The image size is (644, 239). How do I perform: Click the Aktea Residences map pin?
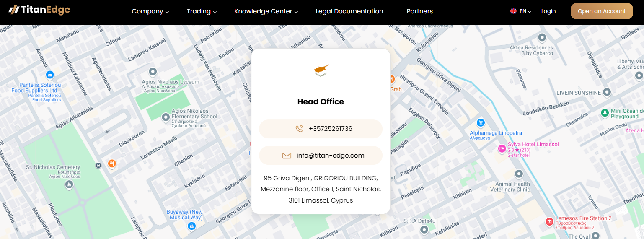tap(542, 38)
